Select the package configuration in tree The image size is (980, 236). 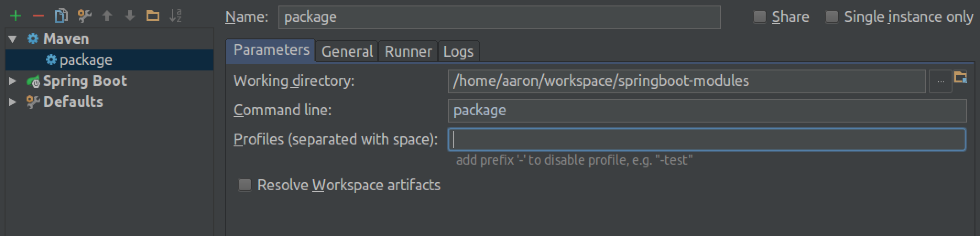click(x=109, y=60)
